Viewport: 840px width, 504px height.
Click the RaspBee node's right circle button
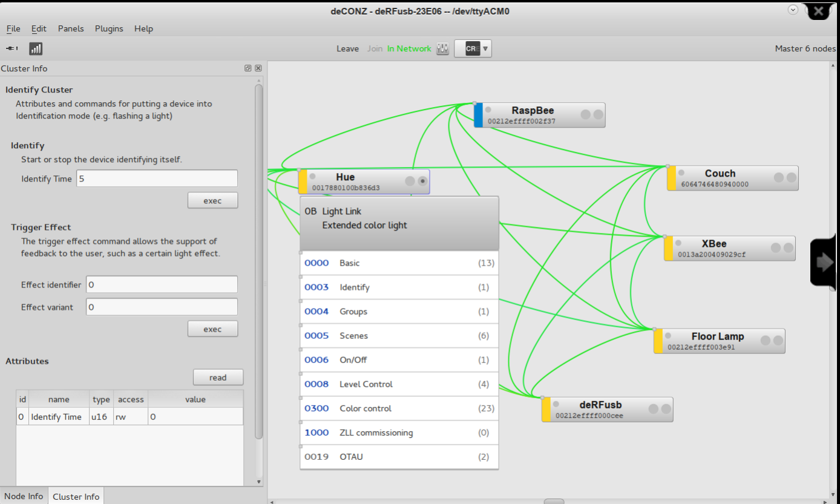tap(598, 114)
